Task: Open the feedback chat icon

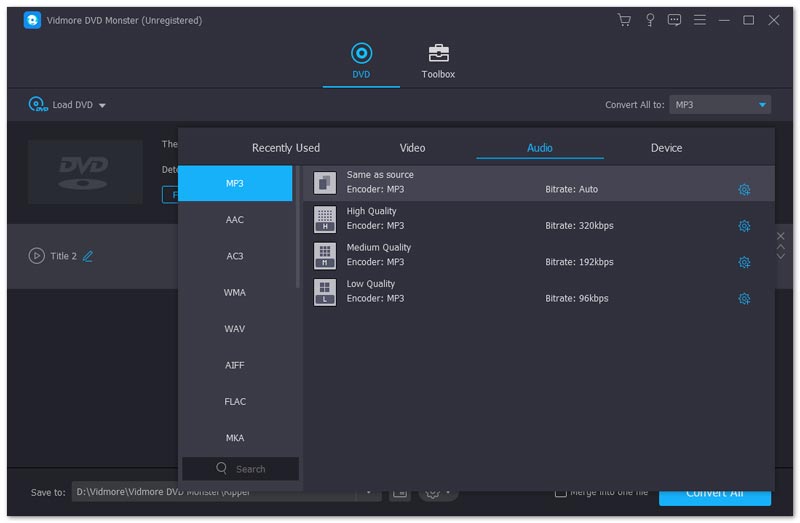Action: point(674,20)
